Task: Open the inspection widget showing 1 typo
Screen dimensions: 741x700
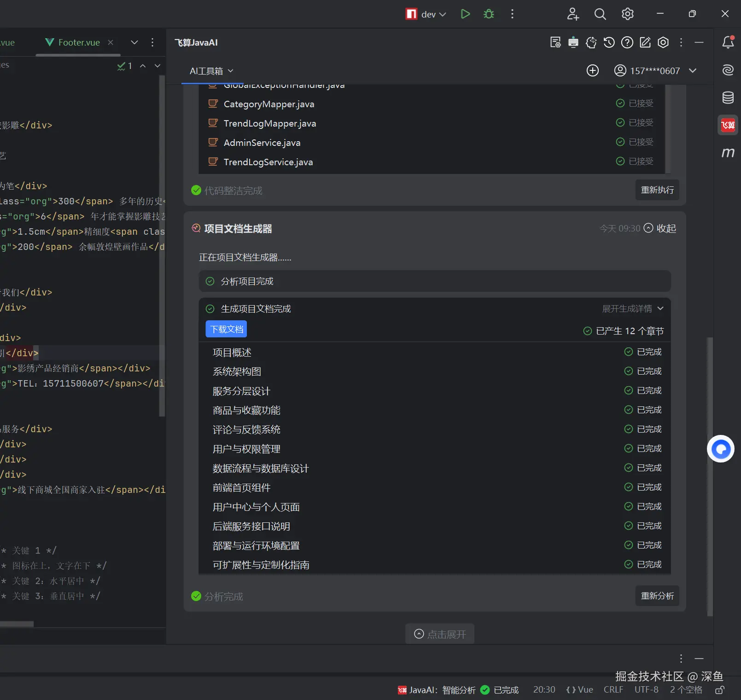Action: 124,66
